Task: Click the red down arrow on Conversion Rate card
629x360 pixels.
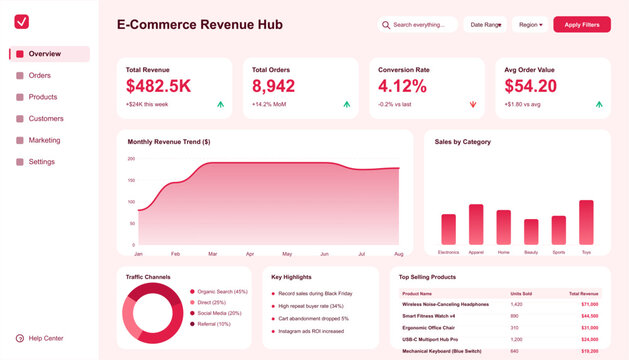Action: click(x=473, y=104)
